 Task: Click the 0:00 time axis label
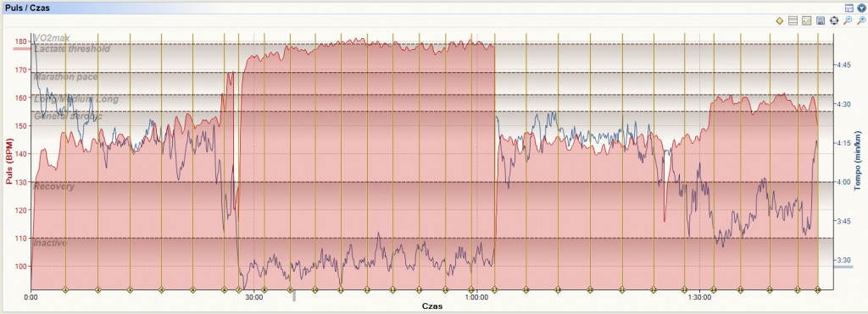point(31,297)
